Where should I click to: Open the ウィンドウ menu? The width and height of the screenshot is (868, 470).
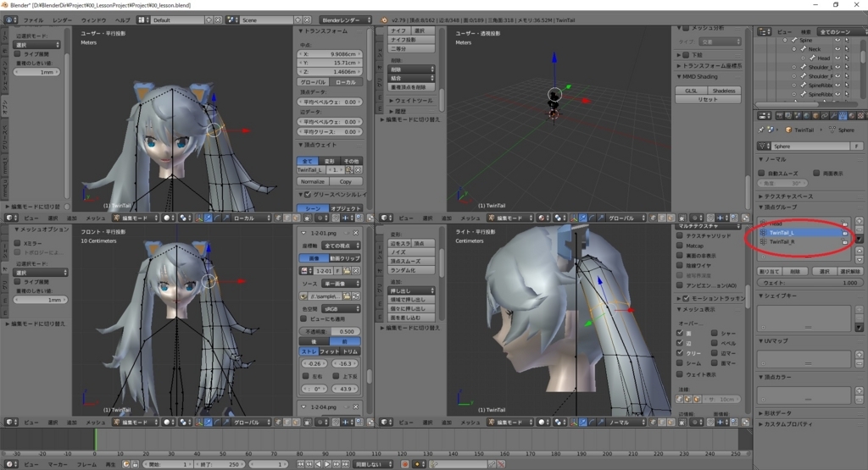(93, 20)
